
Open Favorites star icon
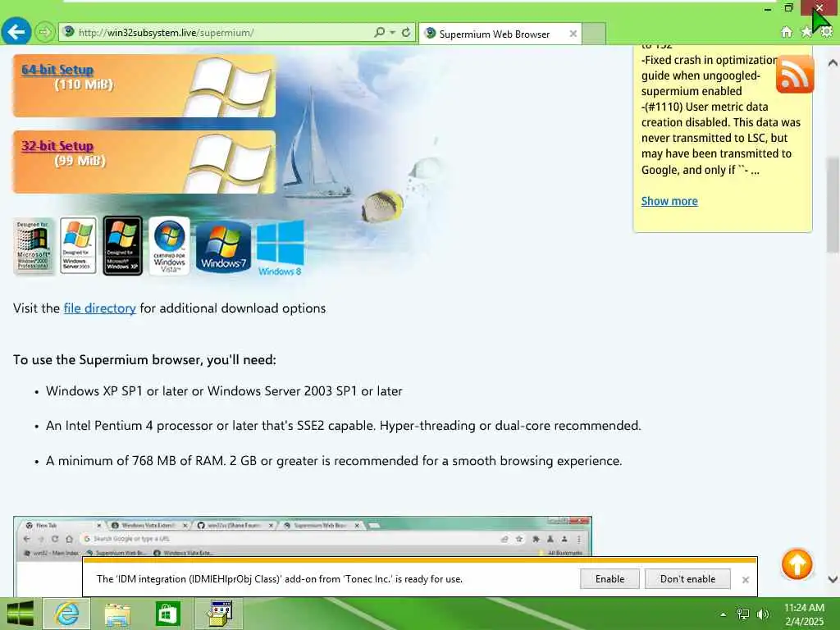(x=806, y=32)
